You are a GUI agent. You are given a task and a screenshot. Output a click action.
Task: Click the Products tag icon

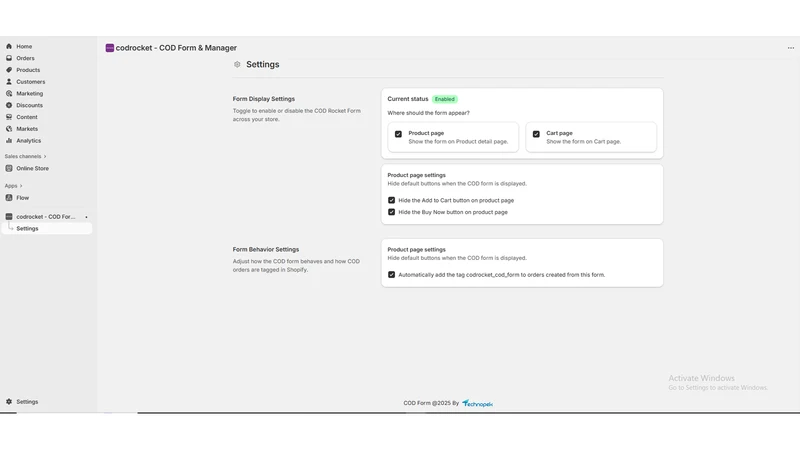coord(9,70)
